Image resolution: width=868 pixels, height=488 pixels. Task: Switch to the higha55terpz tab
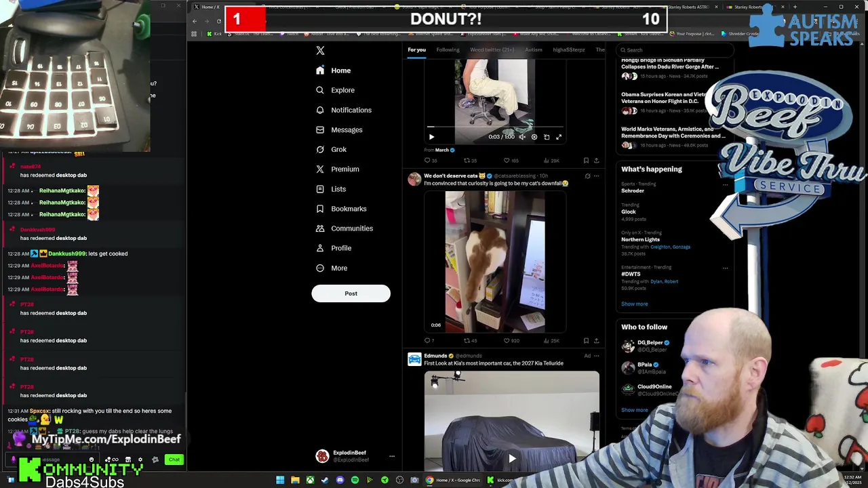pos(569,49)
